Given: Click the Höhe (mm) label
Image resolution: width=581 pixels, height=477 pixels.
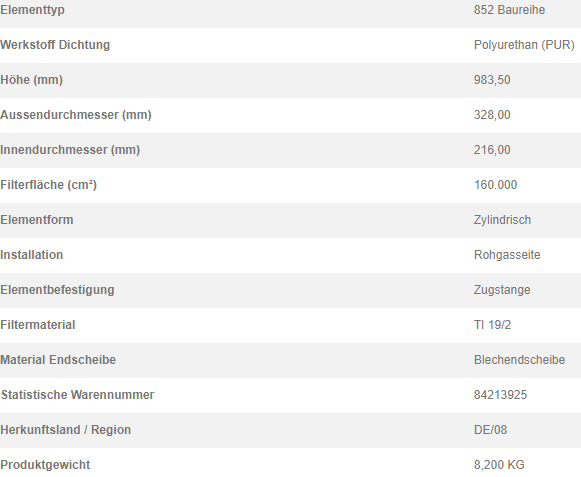Looking at the screenshot, I should pyautogui.click(x=31, y=80).
